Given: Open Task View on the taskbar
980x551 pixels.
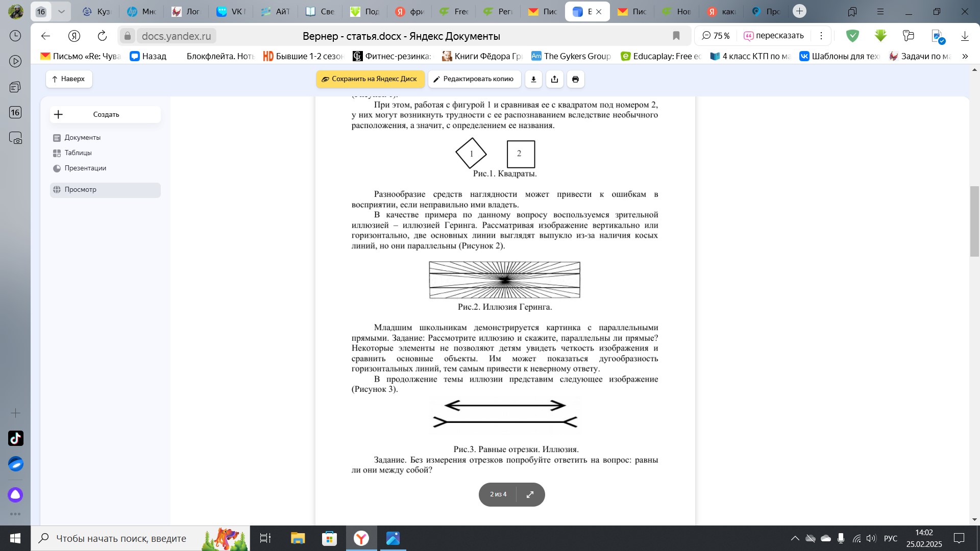Looking at the screenshot, I should [x=265, y=538].
